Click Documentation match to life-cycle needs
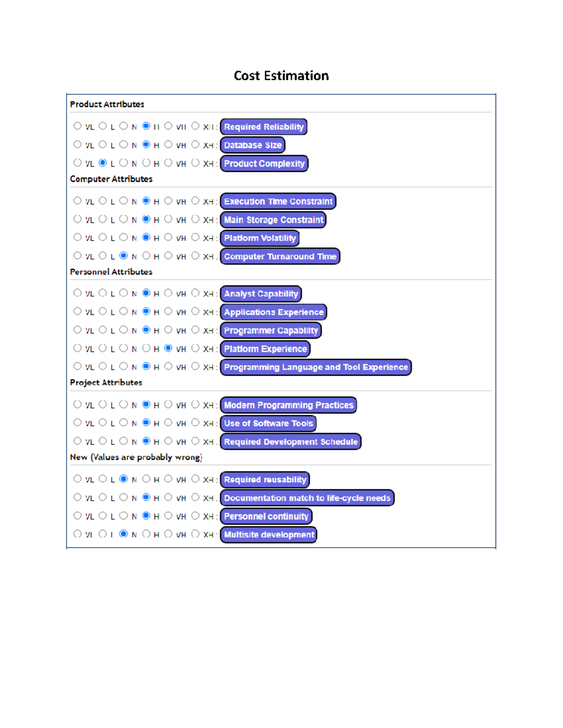 point(307,498)
